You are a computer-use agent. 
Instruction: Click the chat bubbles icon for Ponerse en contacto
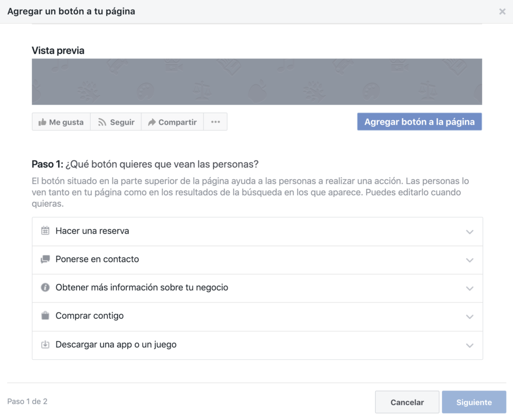[45, 259]
